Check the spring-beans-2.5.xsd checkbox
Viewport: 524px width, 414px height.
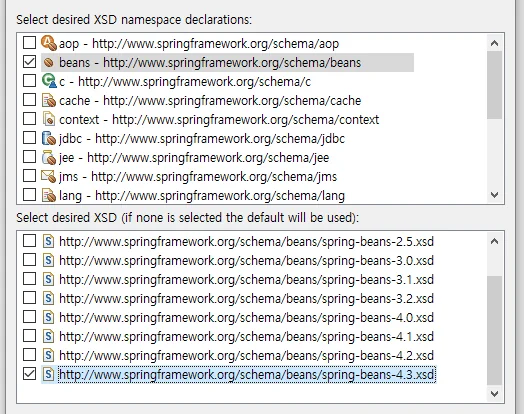[x=29, y=241]
